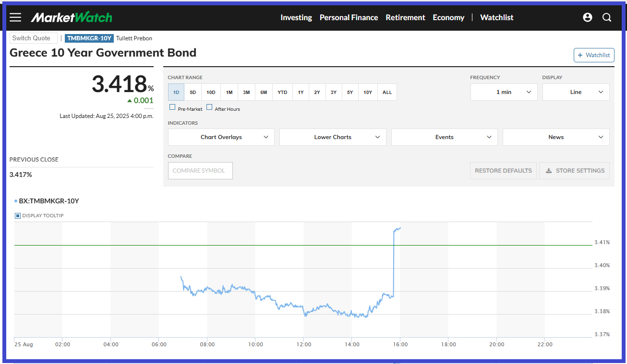Enable the Pre-Market checkbox
The height and width of the screenshot is (364, 627).
(x=172, y=107)
